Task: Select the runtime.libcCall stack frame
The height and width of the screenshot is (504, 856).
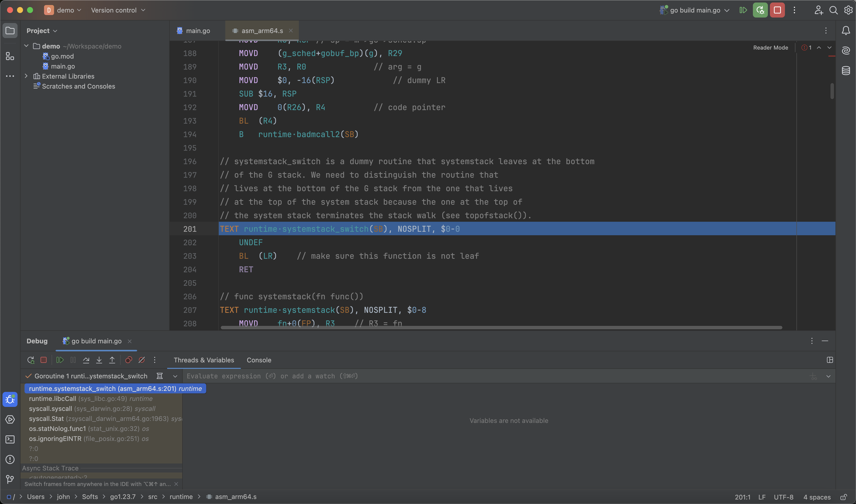Action: tap(52, 398)
